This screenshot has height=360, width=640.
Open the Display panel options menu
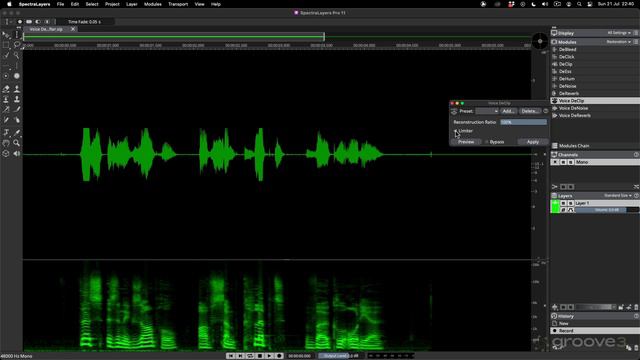pos(636,33)
